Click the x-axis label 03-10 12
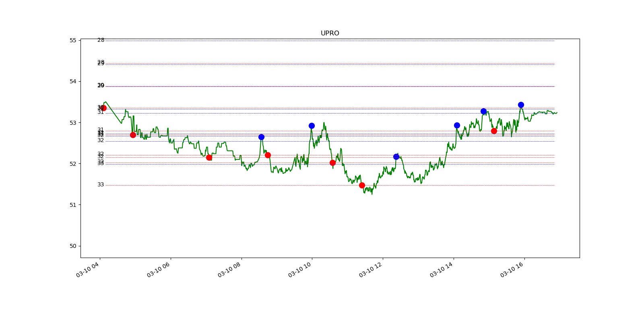The width and height of the screenshot is (644, 322). pos(371,269)
